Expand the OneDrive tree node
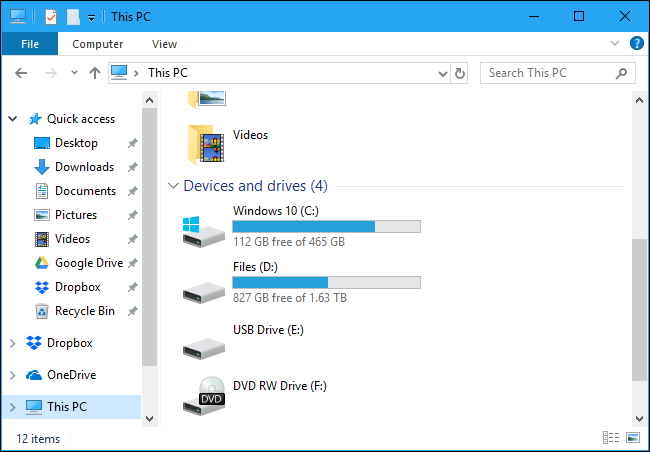The image size is (650, 452). point(12,375)
